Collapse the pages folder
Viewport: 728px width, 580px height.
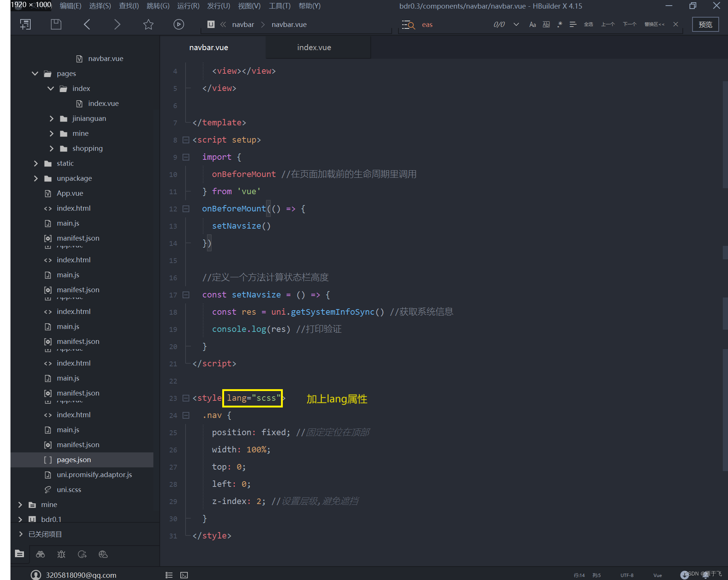(x=35, y=73)
